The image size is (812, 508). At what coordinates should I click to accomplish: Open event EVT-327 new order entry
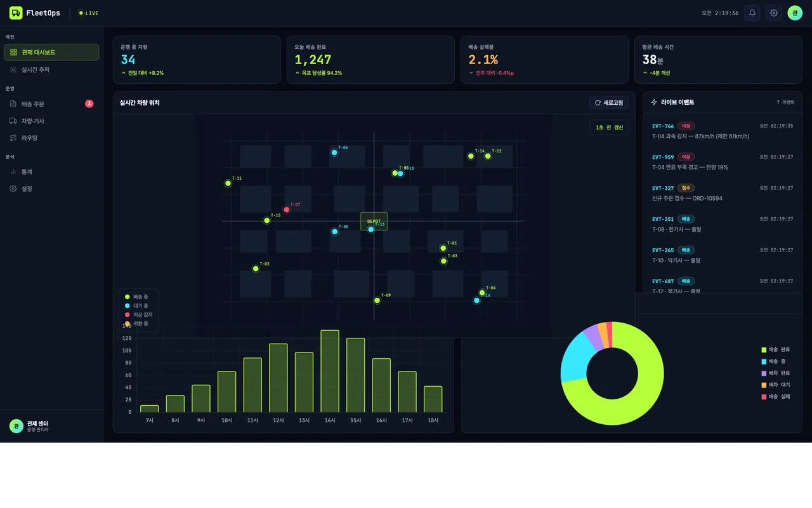tap(723, 193)
